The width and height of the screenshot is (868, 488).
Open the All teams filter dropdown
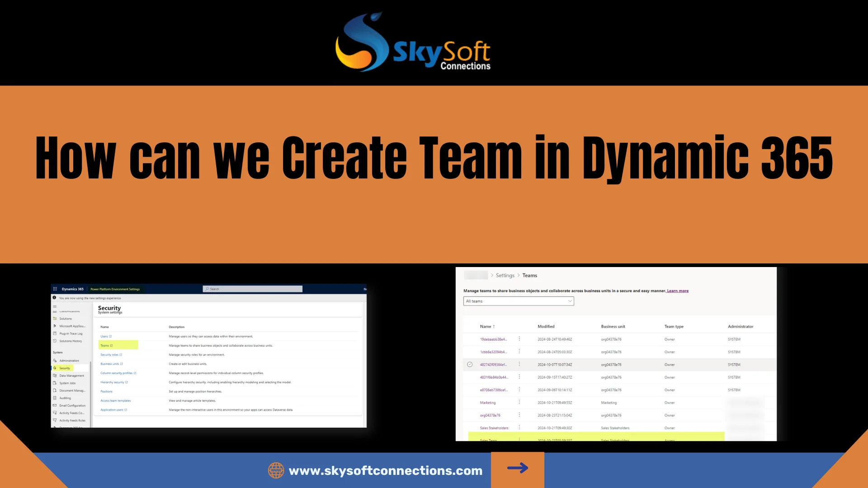pyautogui.click(x=519, y=301)
